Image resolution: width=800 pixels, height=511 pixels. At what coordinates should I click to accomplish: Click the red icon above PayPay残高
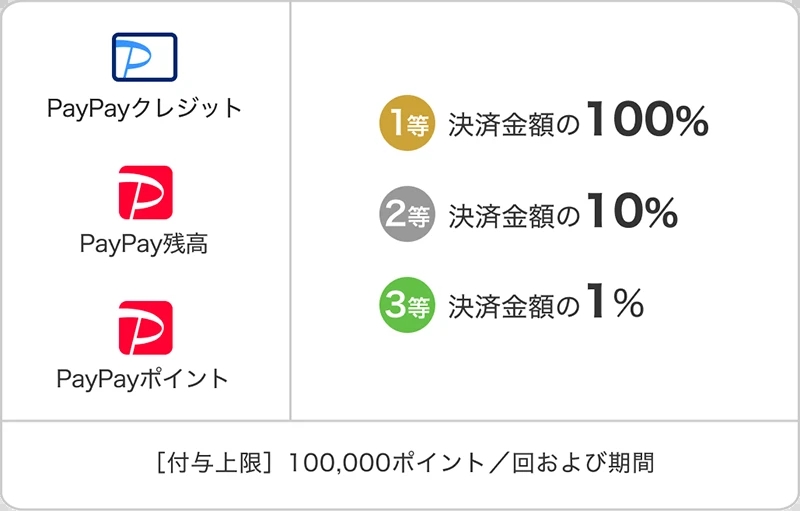pos(145,193)
